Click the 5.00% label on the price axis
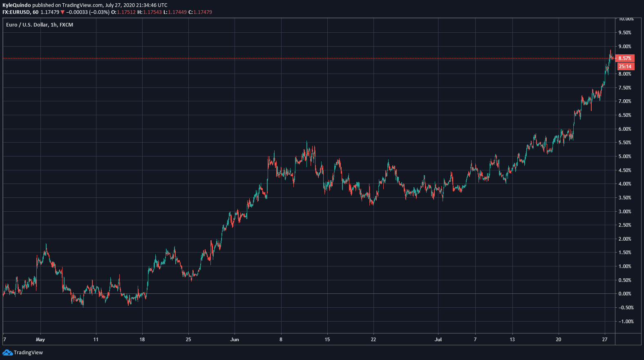 click(625, 157)
